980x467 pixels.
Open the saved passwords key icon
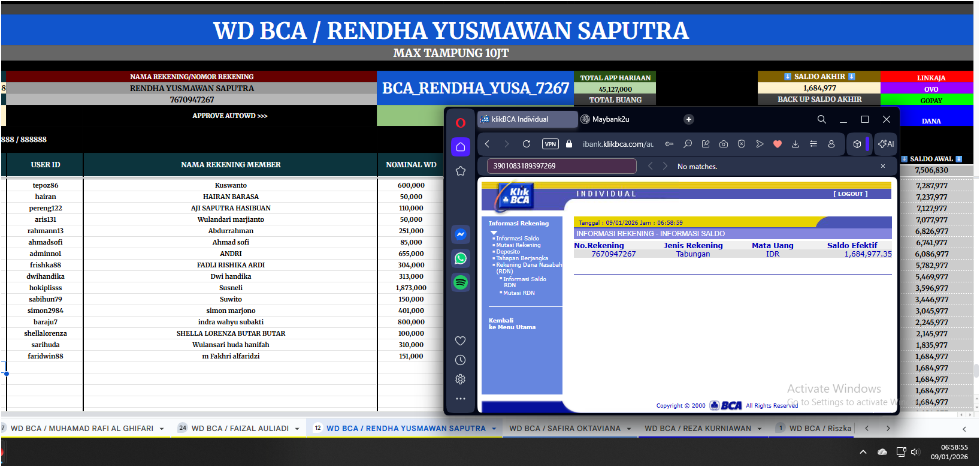(670, 144)
